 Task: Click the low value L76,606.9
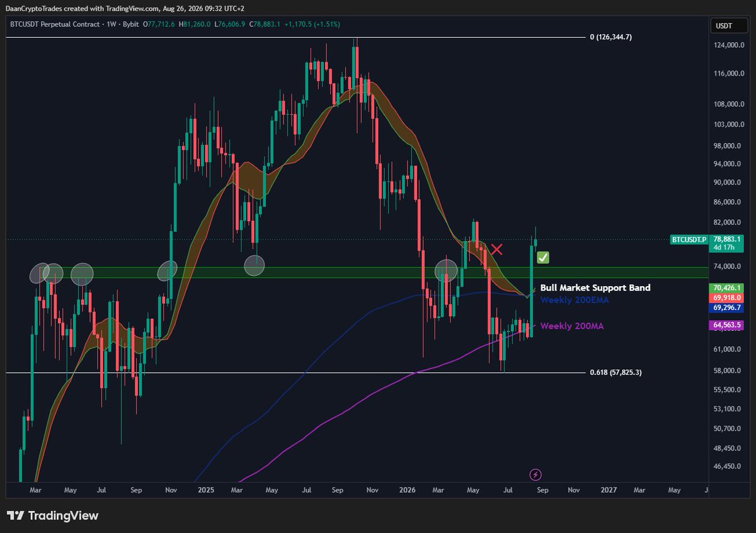point(231,25)
